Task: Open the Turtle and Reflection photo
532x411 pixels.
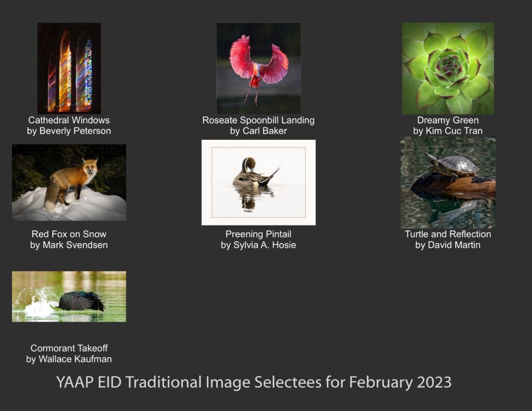Action: (x=448, y=182)
